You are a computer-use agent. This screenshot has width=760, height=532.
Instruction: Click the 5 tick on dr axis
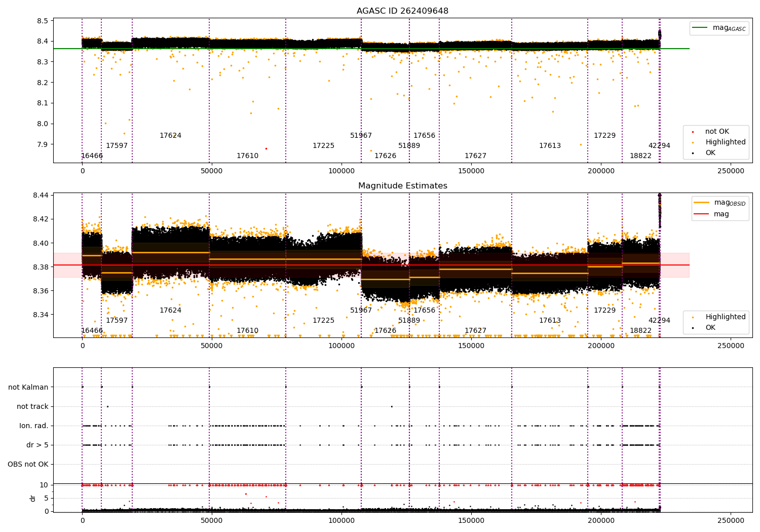pyautogui.click(x=46, y=499)
